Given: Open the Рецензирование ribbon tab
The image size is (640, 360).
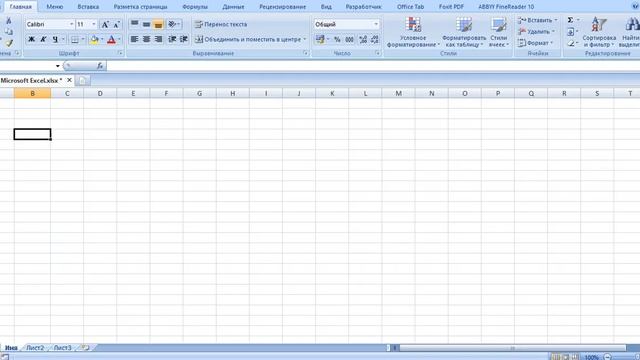Looking at the screenshot, I should pyautogui.click(x=282, y=7).
